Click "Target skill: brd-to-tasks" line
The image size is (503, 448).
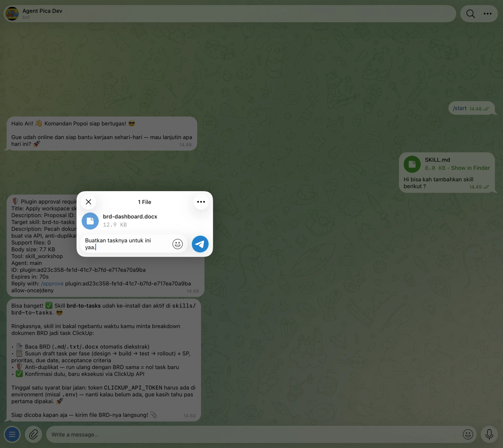43,222
